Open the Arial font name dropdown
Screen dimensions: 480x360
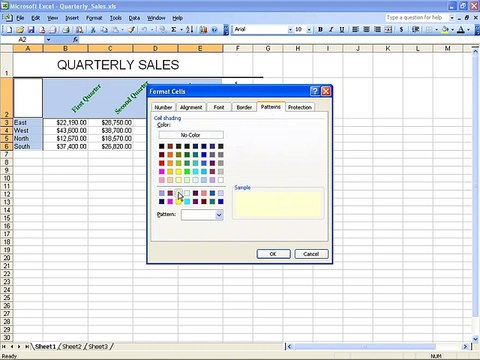pyautogui.click(x=290, y=30)
